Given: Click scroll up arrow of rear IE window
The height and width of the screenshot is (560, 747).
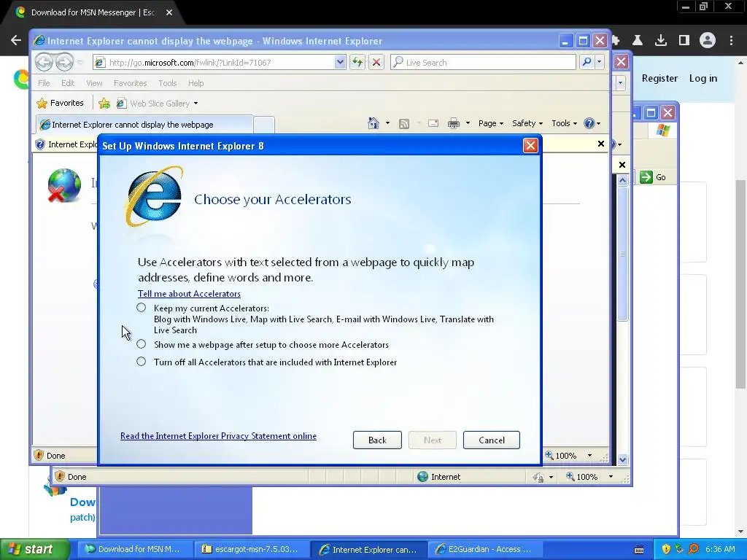Looking at the screenshot, I should point(622,181).
